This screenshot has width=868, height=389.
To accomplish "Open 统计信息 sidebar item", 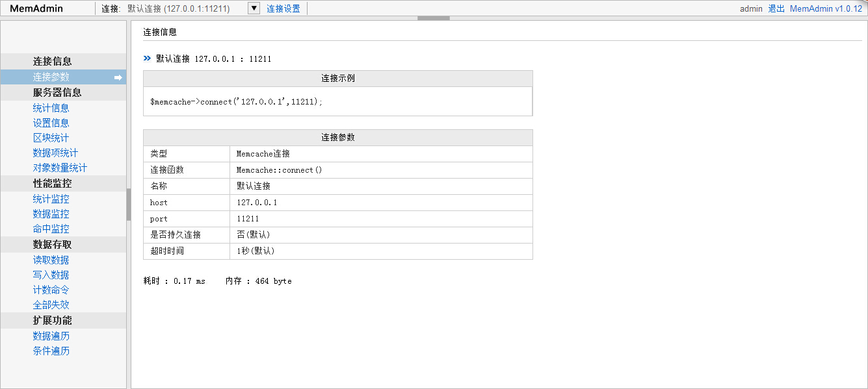I will [51, 108].
